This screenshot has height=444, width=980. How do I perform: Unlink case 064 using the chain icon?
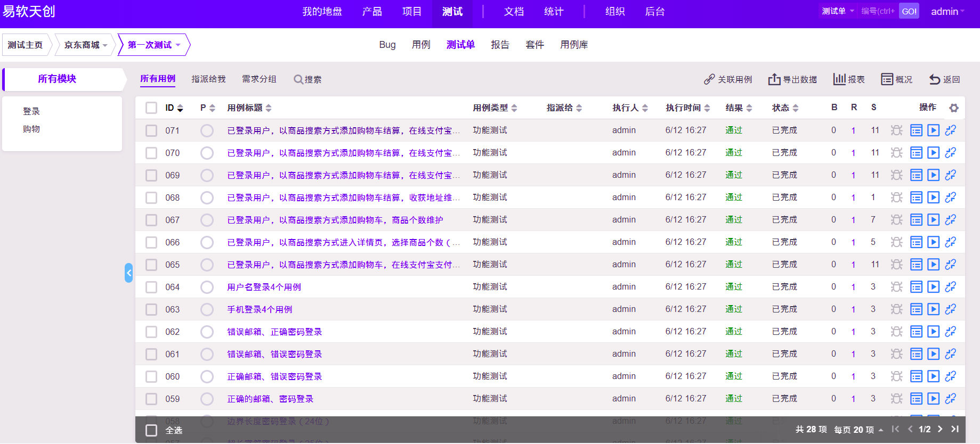point(951,287)
